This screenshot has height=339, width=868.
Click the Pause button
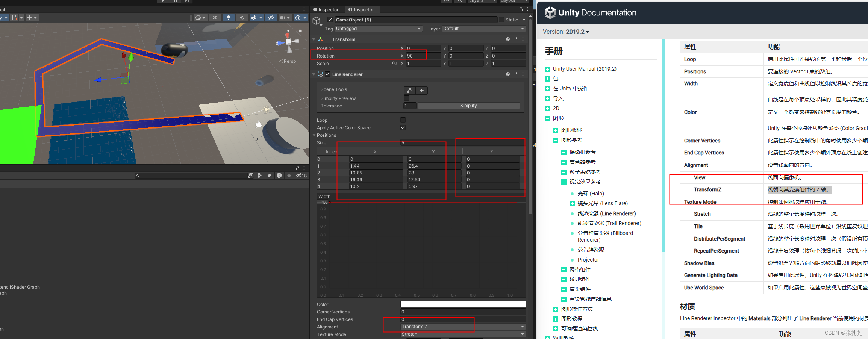(x=175, y=1)
